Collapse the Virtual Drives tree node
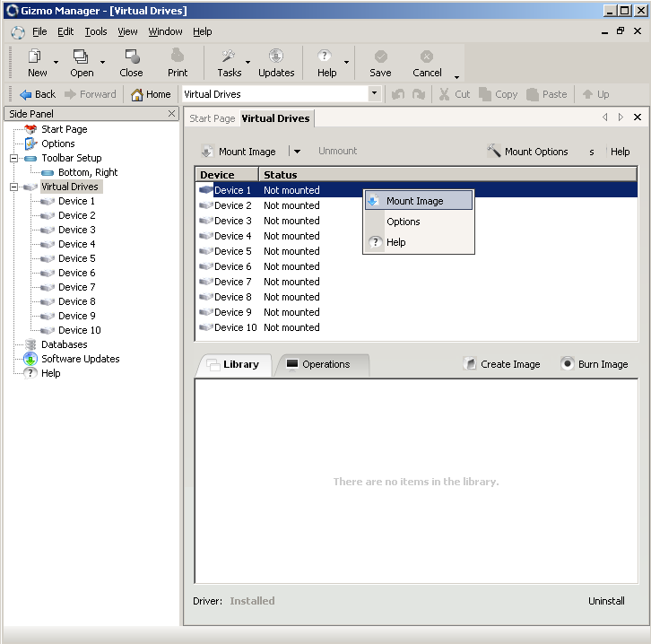Viewport: 651px width, 644px height. [14, 187]
